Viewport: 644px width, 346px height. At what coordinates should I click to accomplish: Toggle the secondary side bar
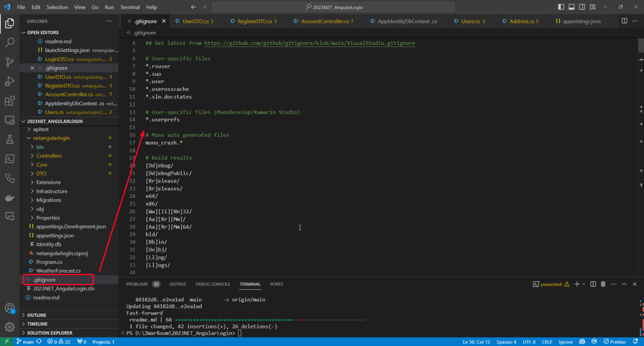coord(582,7)
